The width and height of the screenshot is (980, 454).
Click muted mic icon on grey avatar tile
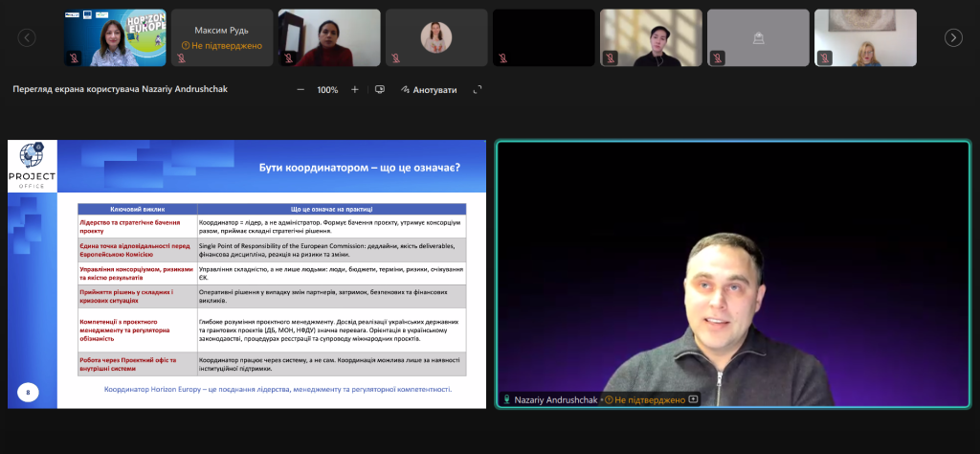click(718, 57)
